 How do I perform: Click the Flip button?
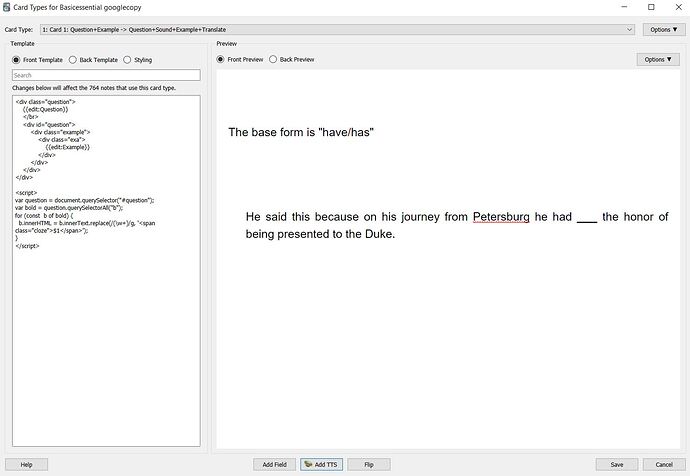pos(369,465)
